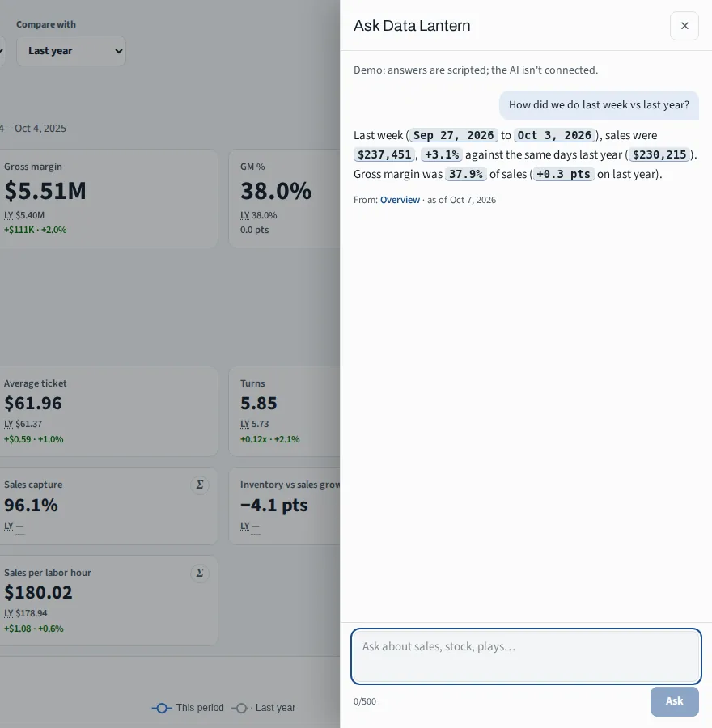Select the +3.1% change chip
The image size is (712, 728).
442,155
